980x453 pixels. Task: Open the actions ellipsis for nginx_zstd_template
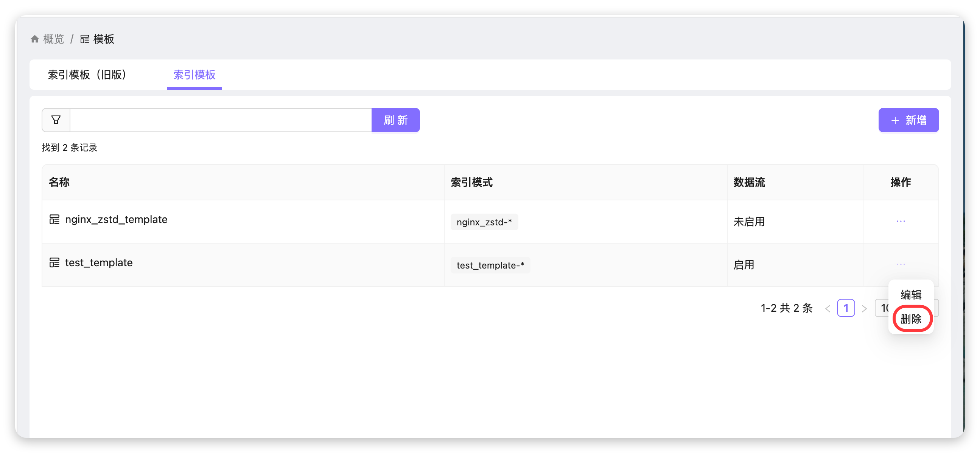click(900, 221)
